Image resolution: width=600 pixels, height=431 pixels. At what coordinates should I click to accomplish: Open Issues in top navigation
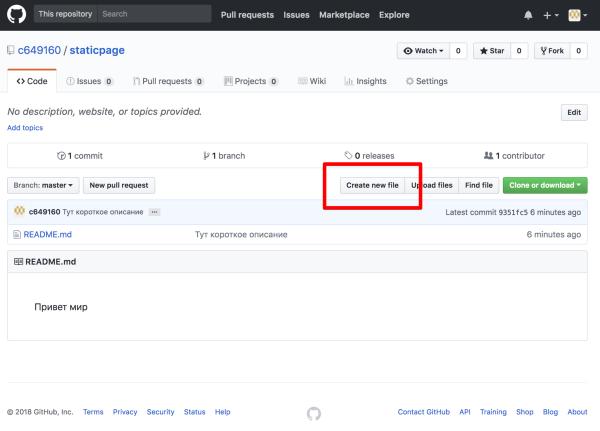click(296, 15)
